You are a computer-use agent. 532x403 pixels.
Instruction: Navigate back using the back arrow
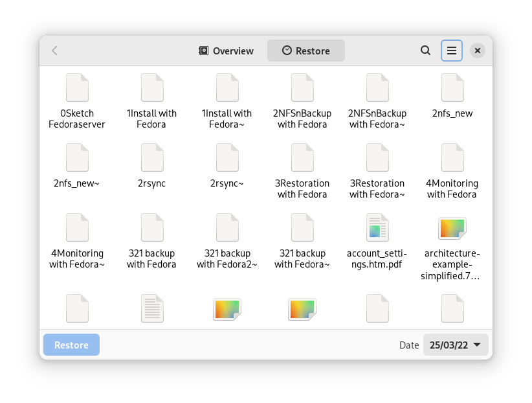[x=54, y=50]
